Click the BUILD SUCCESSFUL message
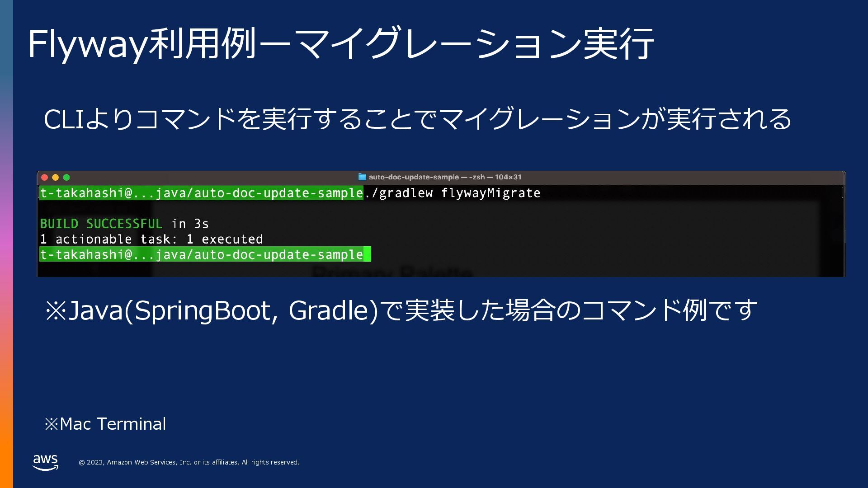 tap(101, 224)
